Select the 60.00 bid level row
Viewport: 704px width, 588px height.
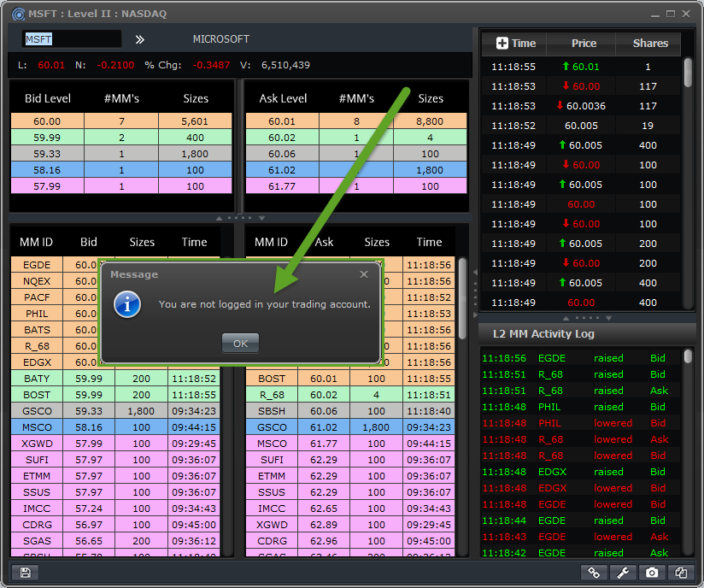click(x=121, y=121)
